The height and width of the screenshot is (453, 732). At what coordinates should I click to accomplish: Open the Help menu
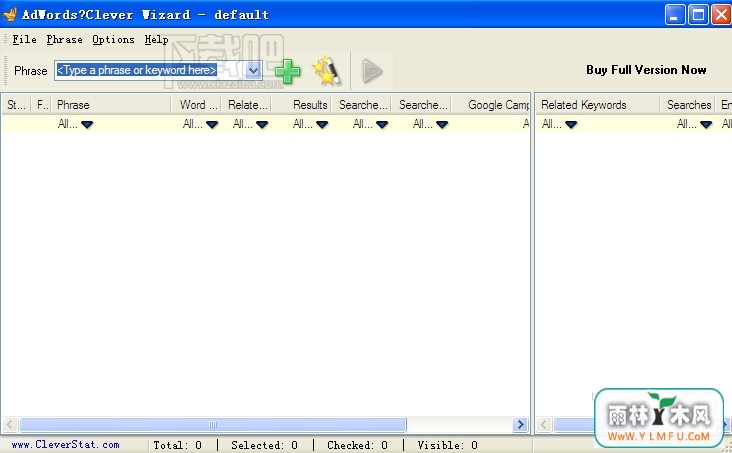coord(156,40)
